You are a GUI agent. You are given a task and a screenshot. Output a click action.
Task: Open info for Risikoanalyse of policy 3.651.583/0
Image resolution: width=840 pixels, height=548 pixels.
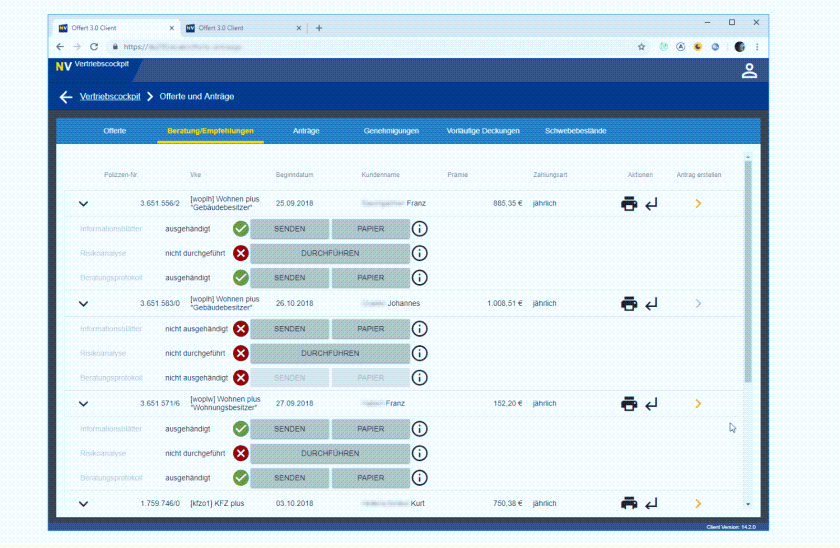pyautogui.click(x=419, y=354)
